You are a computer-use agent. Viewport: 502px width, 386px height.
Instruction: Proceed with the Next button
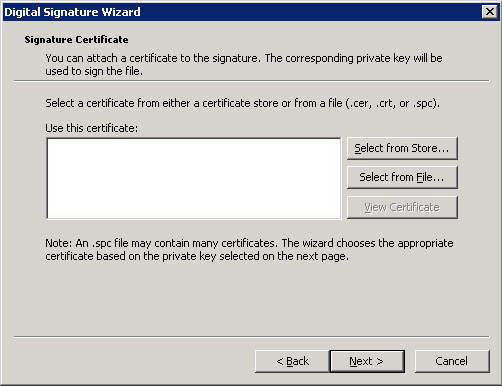[x=367, y=361]
